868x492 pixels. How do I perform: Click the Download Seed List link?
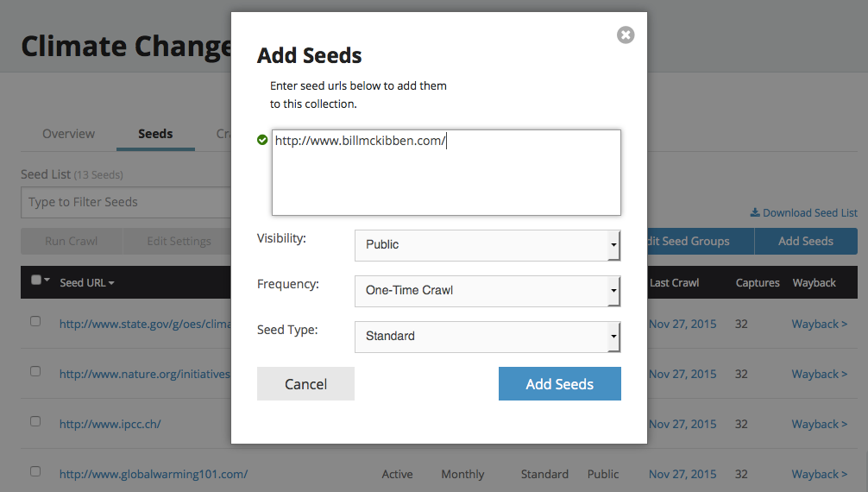point(809,212)
